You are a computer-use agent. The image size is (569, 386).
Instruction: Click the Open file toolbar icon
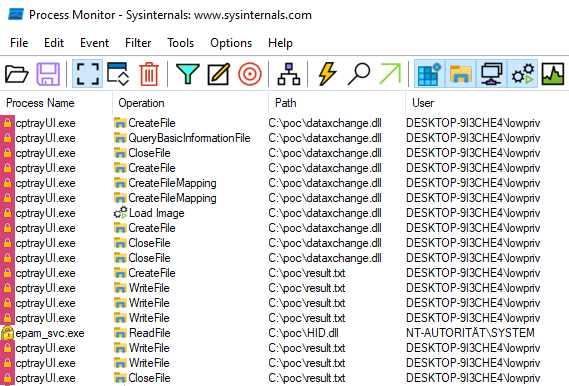click(17, 74)
